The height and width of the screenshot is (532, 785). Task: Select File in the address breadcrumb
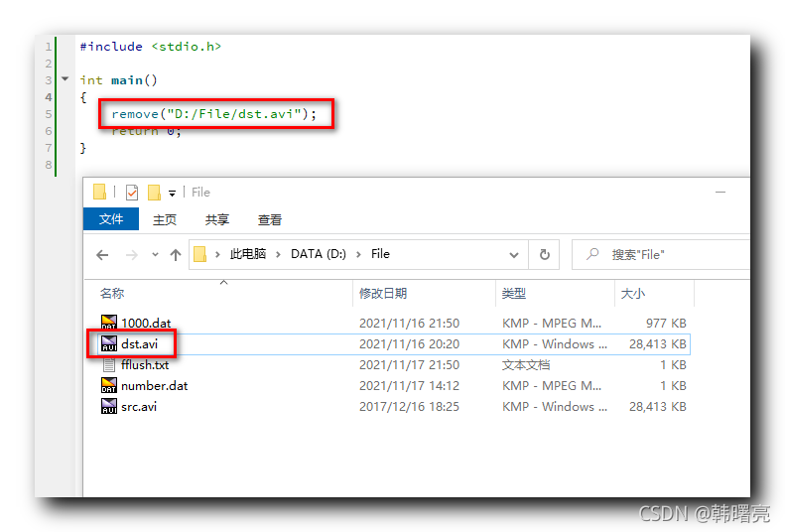tap(380, 254)
